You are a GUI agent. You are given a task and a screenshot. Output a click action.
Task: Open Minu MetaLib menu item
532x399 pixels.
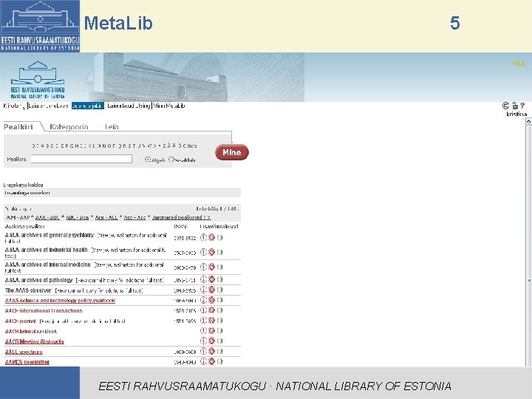coord(169,106)
